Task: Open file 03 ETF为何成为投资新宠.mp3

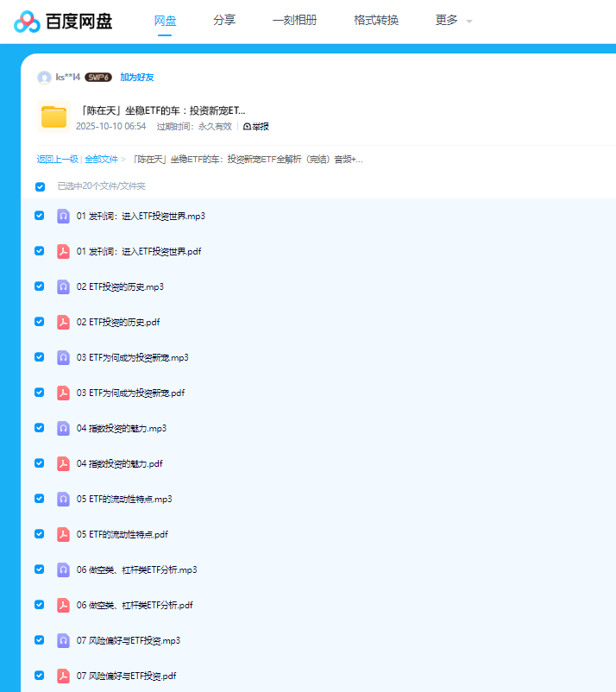Action: [132, 357]
